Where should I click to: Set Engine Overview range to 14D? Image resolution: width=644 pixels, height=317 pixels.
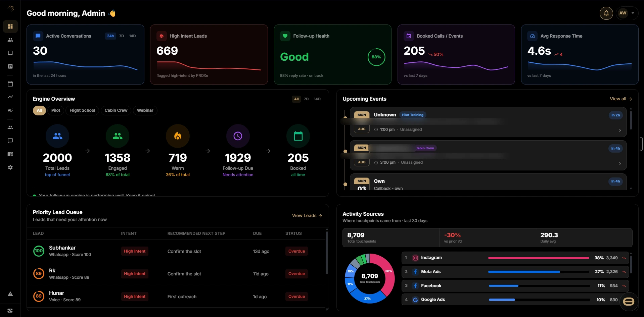(x=317, y=99)
